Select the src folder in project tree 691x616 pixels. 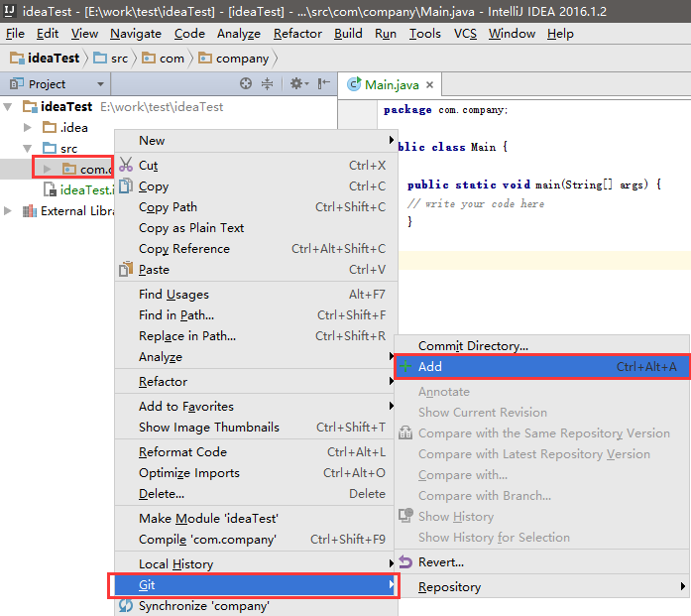coord(68,148)
